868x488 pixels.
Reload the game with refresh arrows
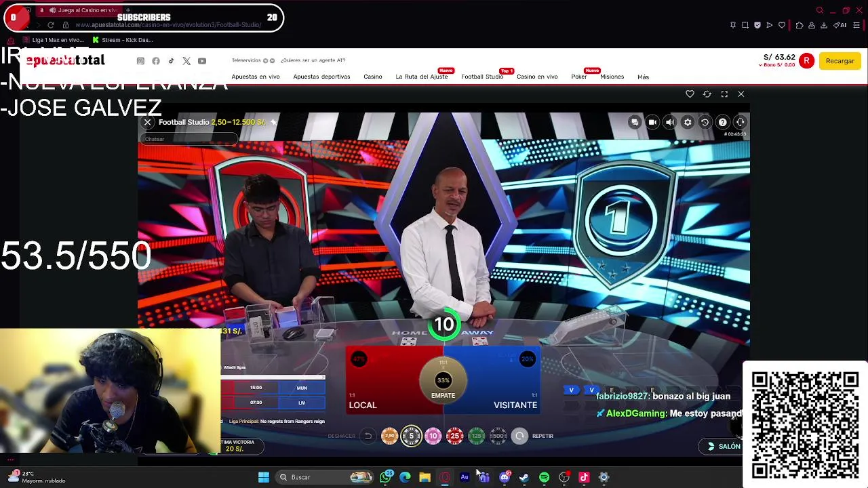click(x=707, y=94)
